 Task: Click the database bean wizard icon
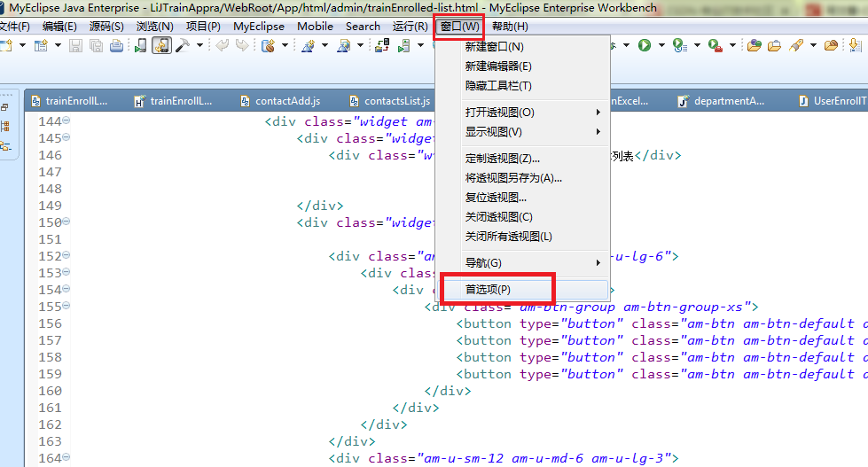pos(268,45)
